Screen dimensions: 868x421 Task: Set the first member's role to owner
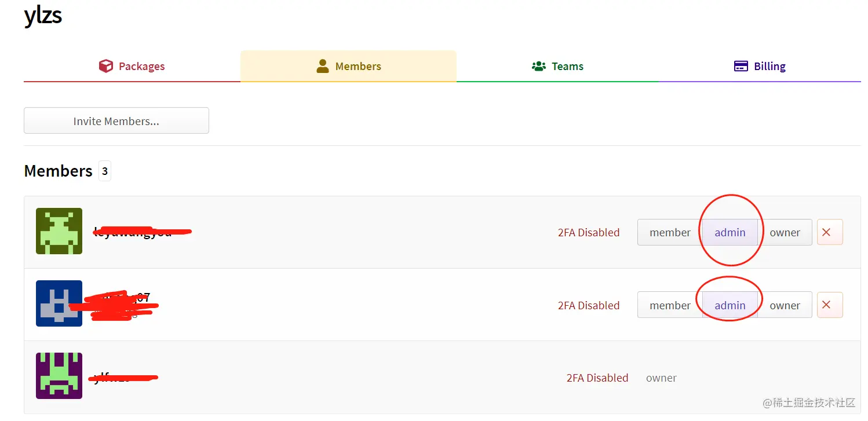785,232
